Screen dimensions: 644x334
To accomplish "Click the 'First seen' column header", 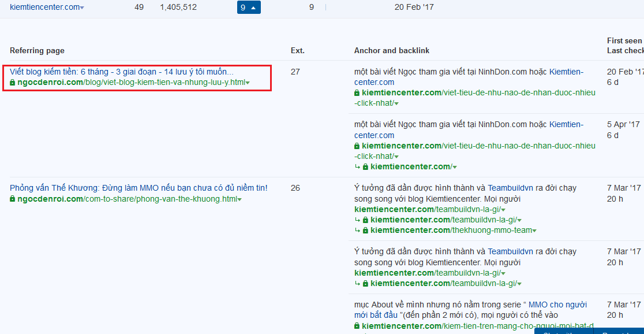I will (624, 40).
